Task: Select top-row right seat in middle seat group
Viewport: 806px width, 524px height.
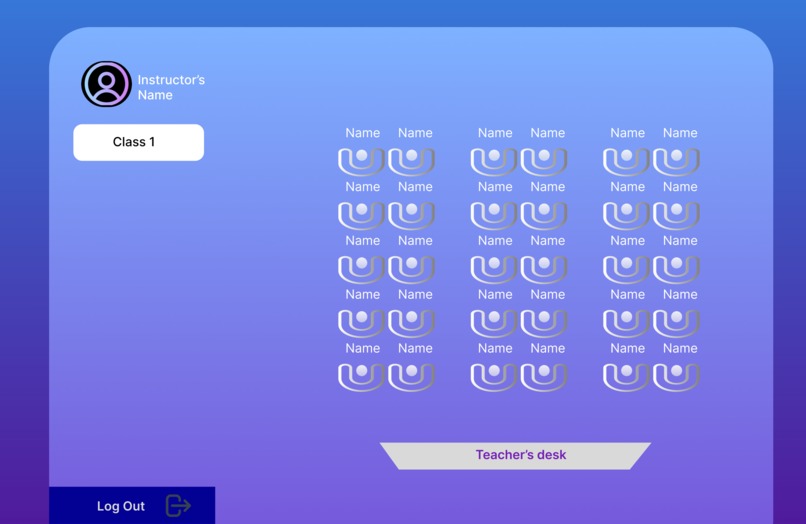Action: coord(544,161)
